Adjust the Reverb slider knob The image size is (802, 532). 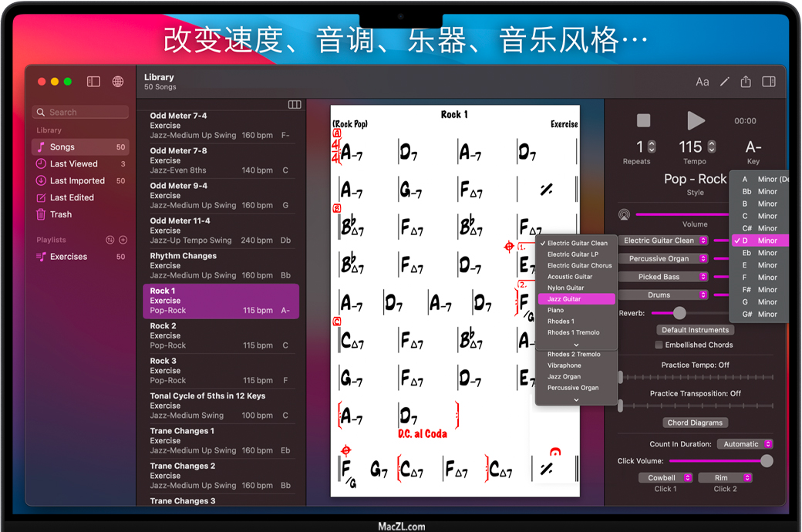click(x=679, y=313)
